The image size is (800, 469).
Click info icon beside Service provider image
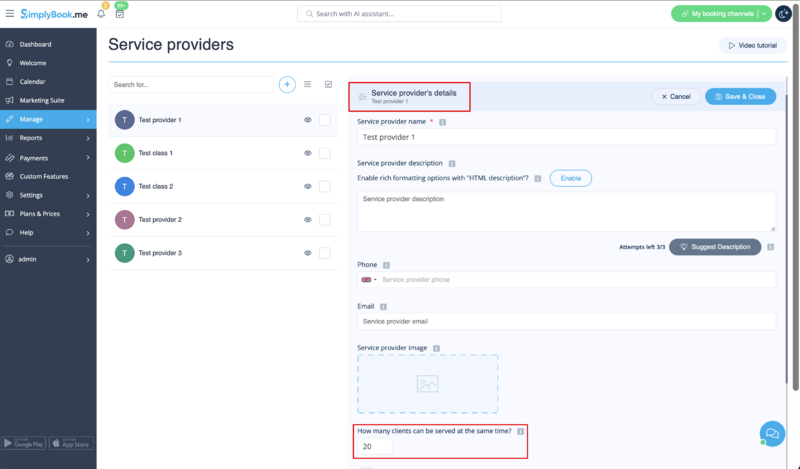pyautogui.click(x=436, y=349)
